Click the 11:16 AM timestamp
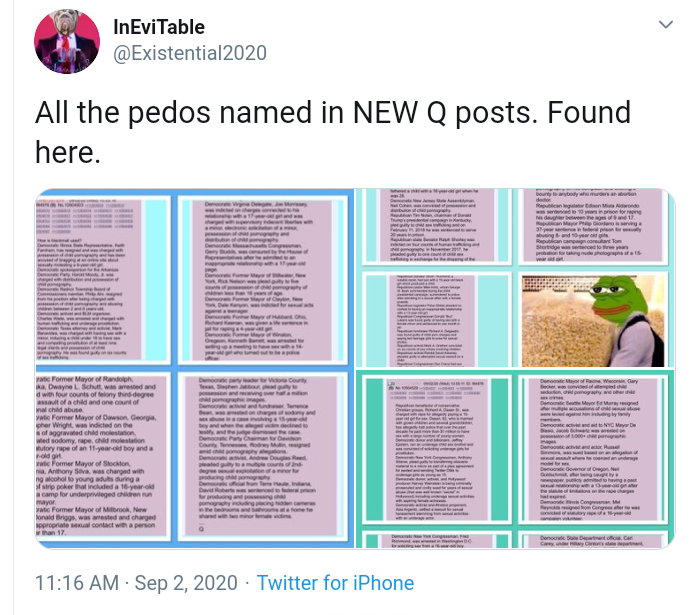696x615 pixels. click(77, 582)
